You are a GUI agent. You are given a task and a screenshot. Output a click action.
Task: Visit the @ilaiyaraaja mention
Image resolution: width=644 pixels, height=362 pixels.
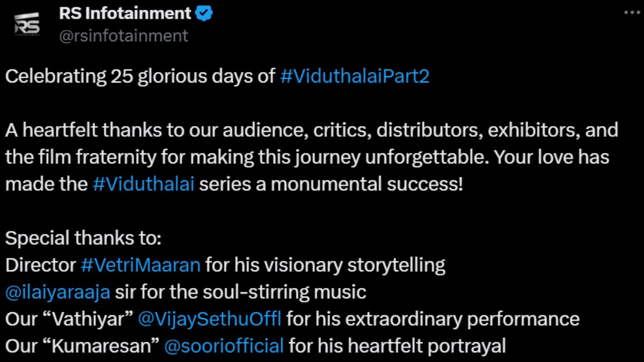[57, 292]
